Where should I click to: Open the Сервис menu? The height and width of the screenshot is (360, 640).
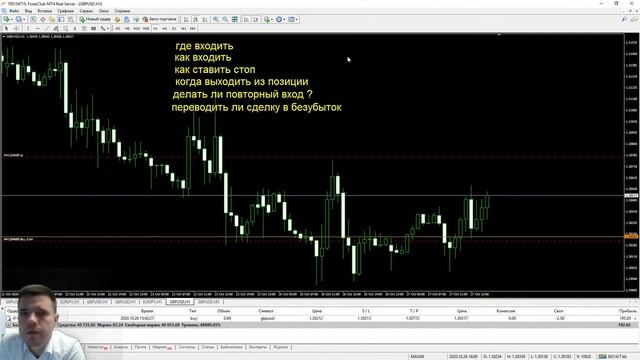(x=86, y=11)
